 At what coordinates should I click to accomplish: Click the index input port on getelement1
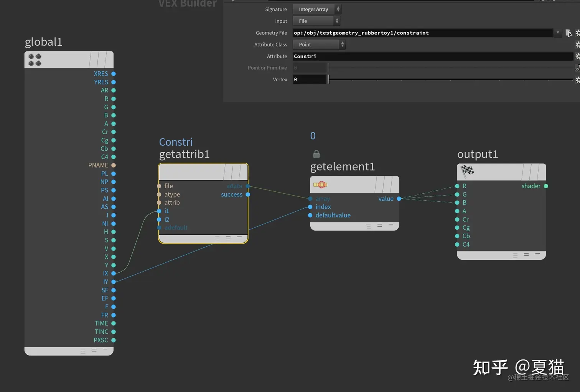[310, 207]
